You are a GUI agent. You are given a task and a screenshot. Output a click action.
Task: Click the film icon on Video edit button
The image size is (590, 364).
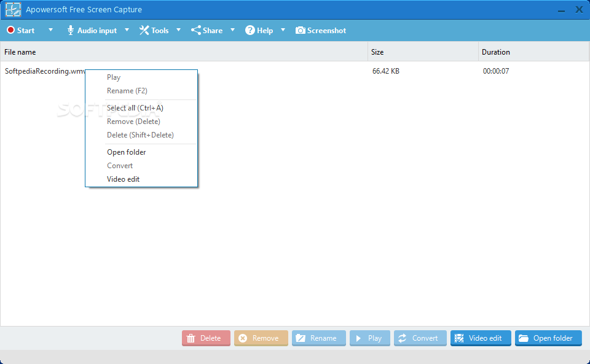click(459, 338)
